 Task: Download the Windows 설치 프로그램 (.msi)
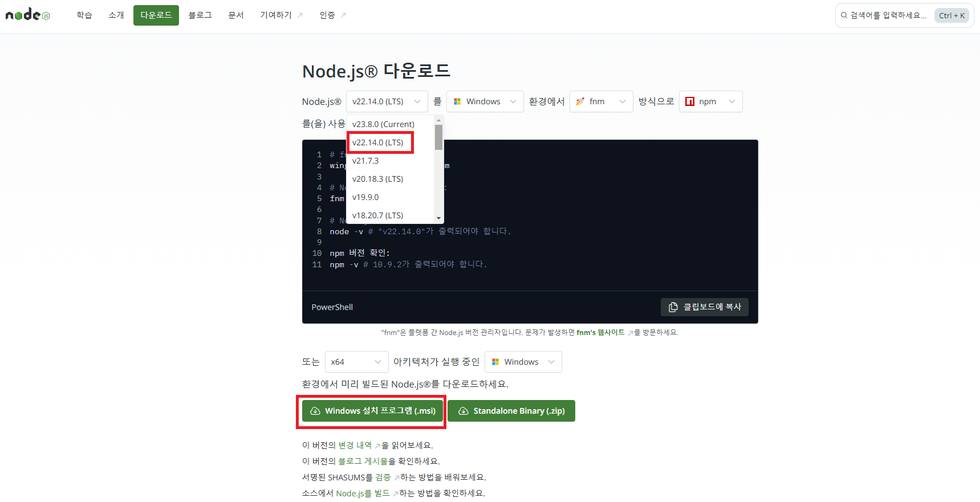click(x=373, y=411)
